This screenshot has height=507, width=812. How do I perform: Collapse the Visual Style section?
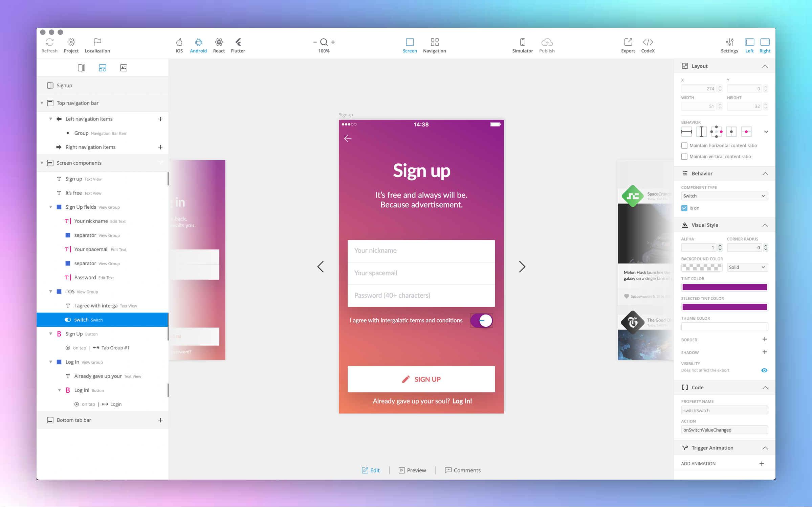765,225
